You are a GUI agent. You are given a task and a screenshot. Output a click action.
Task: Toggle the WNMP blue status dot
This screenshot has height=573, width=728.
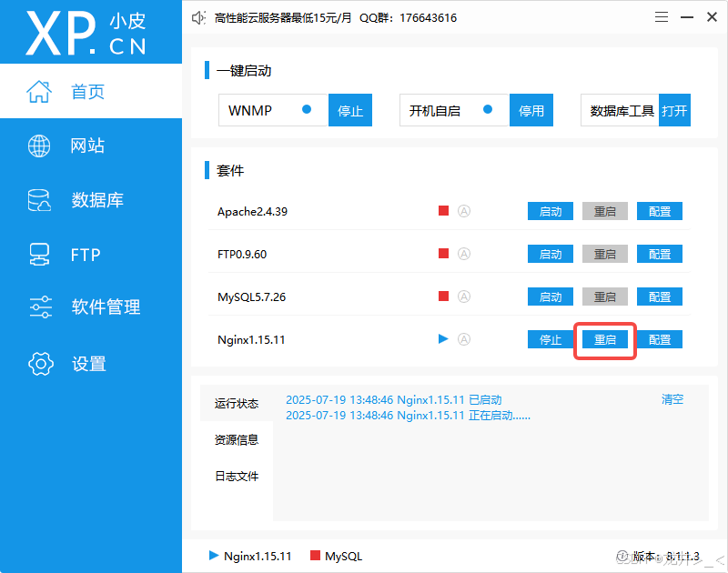point(307,109)
